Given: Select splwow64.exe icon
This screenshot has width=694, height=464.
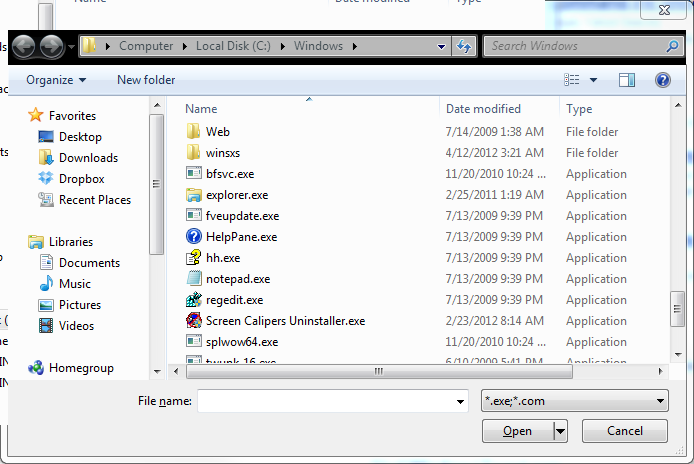Looking at the screenshot, I should (193, 341).
